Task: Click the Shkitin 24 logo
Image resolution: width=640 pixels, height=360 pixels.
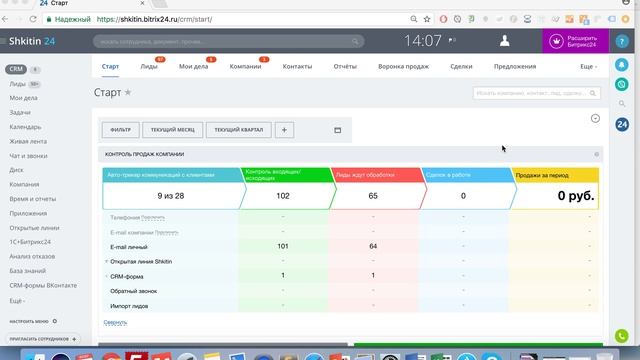Action: click(32, 41)
